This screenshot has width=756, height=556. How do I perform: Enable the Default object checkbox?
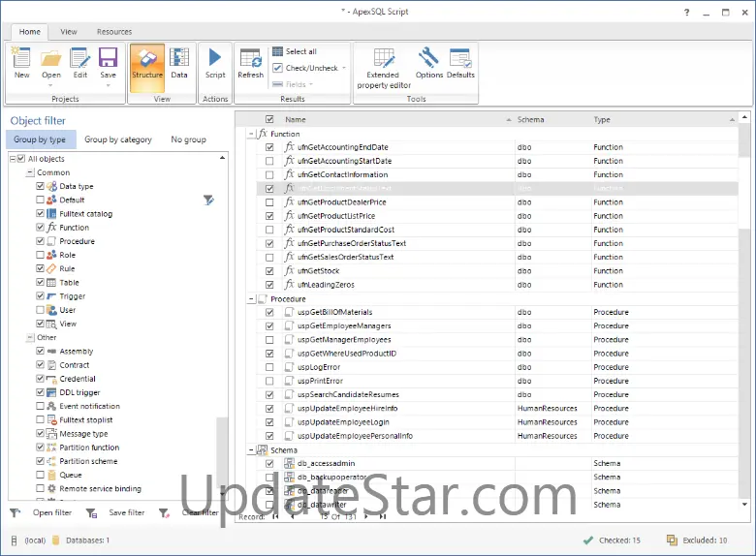pos(40,200)
